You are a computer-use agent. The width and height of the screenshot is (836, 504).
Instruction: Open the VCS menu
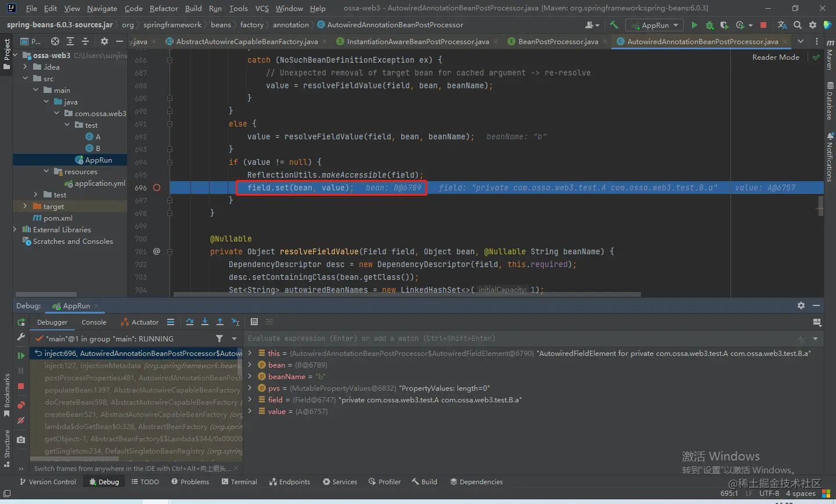[x=262, y=8]
